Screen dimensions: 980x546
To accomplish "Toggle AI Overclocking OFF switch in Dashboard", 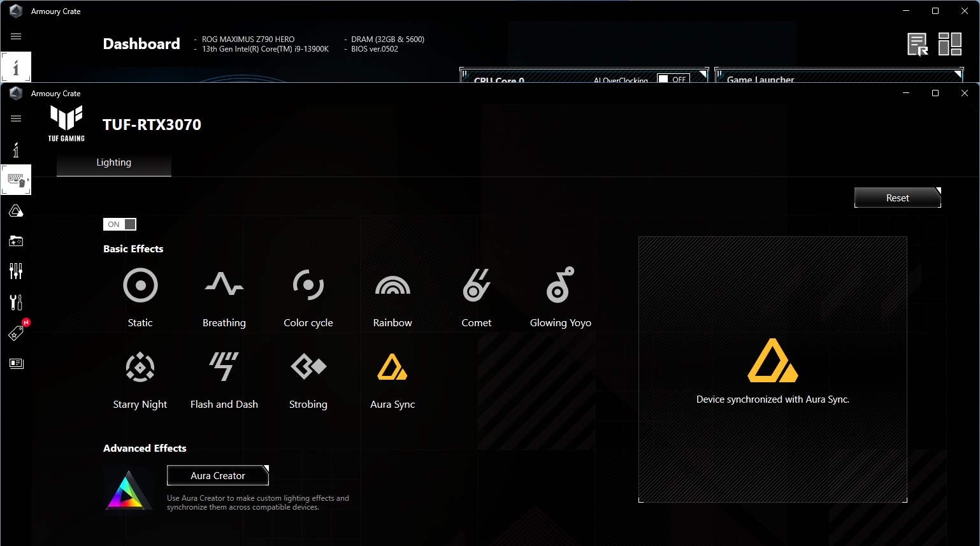I will (x=674, y=79).
